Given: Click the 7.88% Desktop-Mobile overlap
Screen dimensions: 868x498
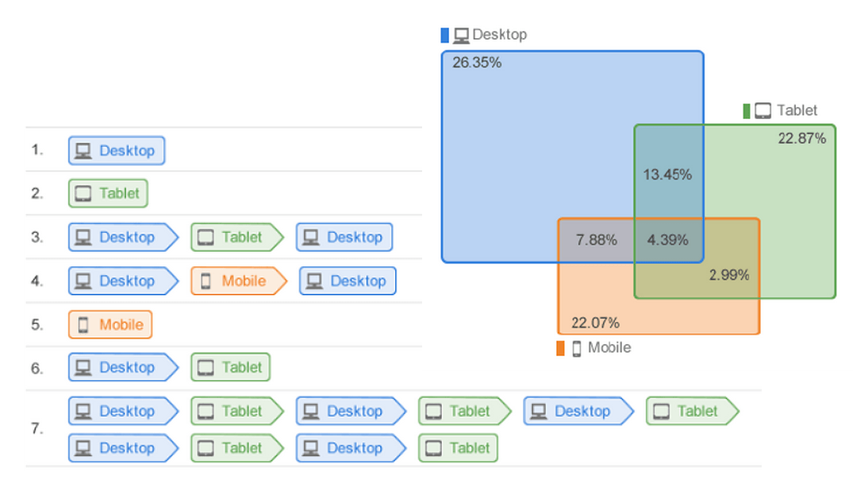Looking at the screenshot, I should (597, 239).
